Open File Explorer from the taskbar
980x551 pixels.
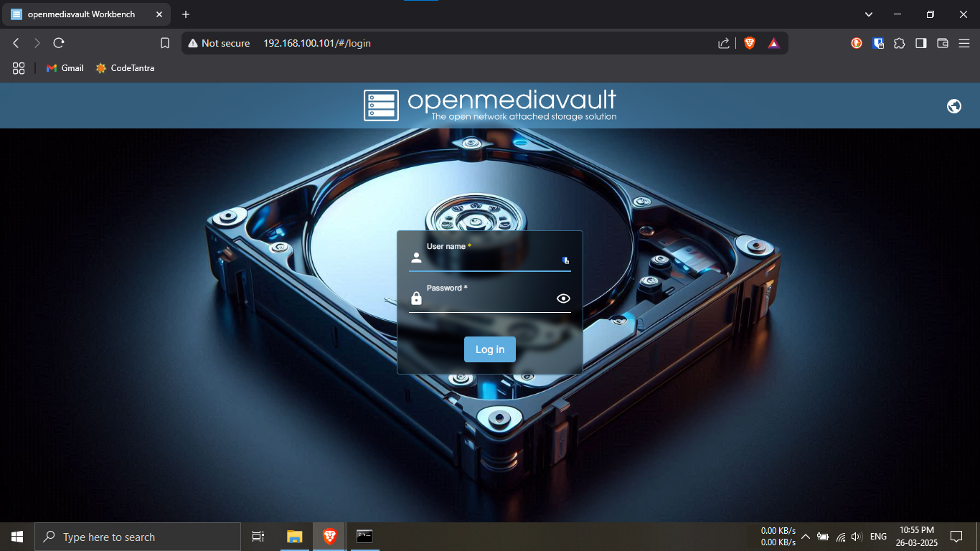(x=294, y=537)
